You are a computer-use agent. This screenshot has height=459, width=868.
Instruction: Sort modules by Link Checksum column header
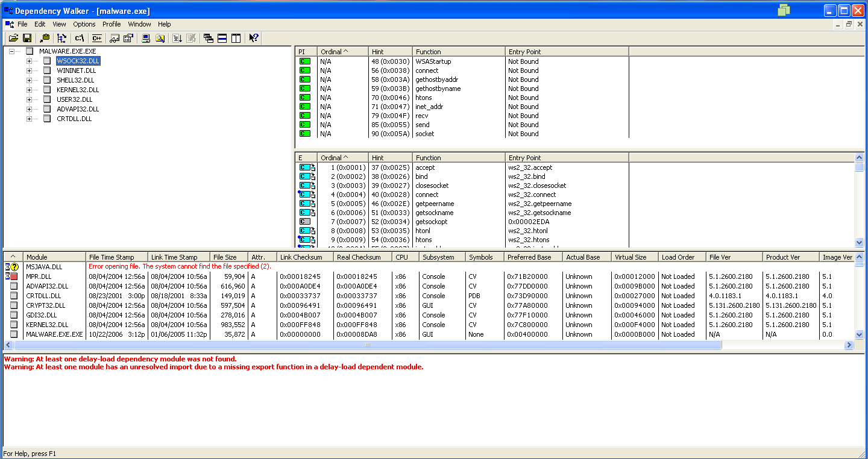click(305, 257)
